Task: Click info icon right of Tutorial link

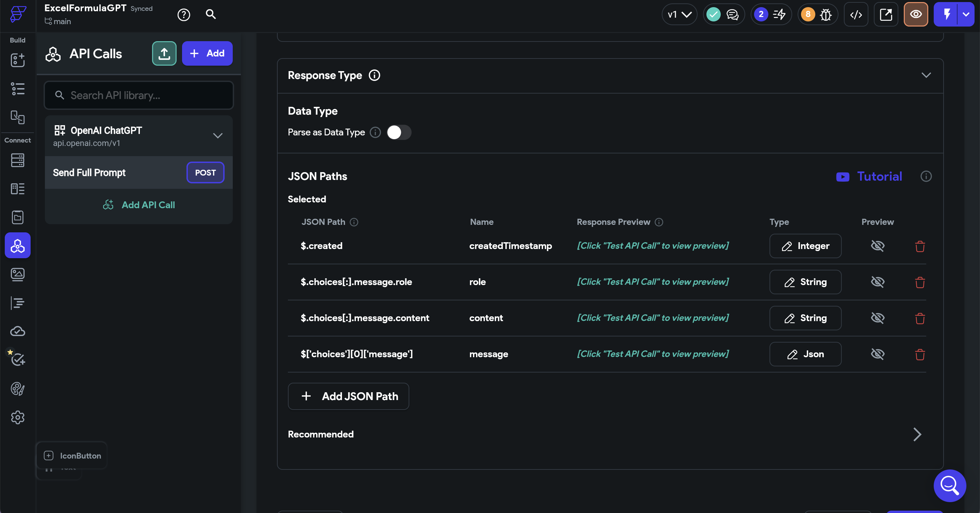Action: 926,177
